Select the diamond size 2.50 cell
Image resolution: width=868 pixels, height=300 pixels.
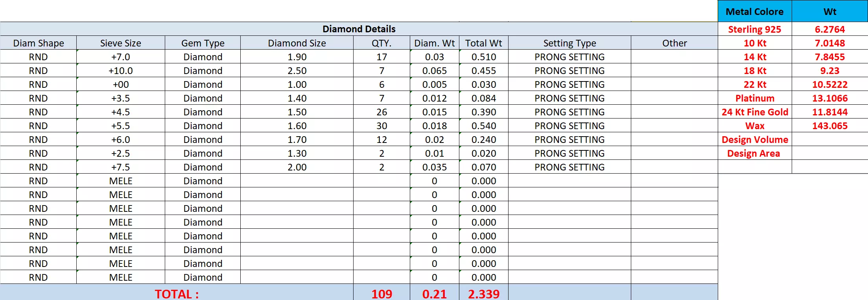[297, 70]
